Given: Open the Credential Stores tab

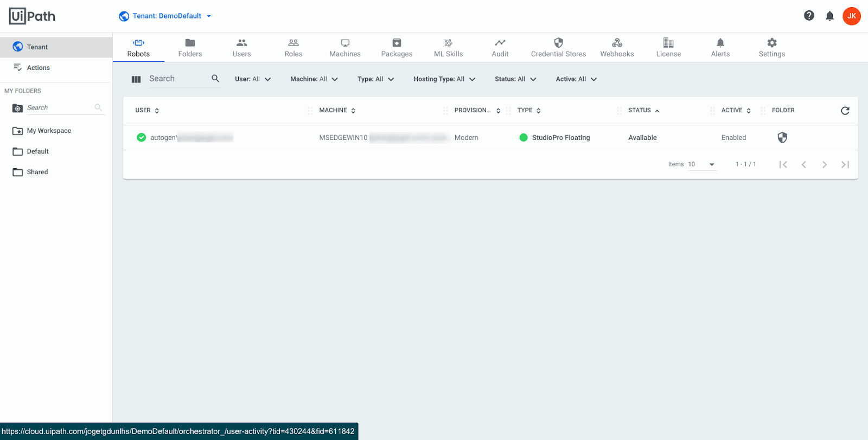Looking at the screenshot, I should point(558,48).
